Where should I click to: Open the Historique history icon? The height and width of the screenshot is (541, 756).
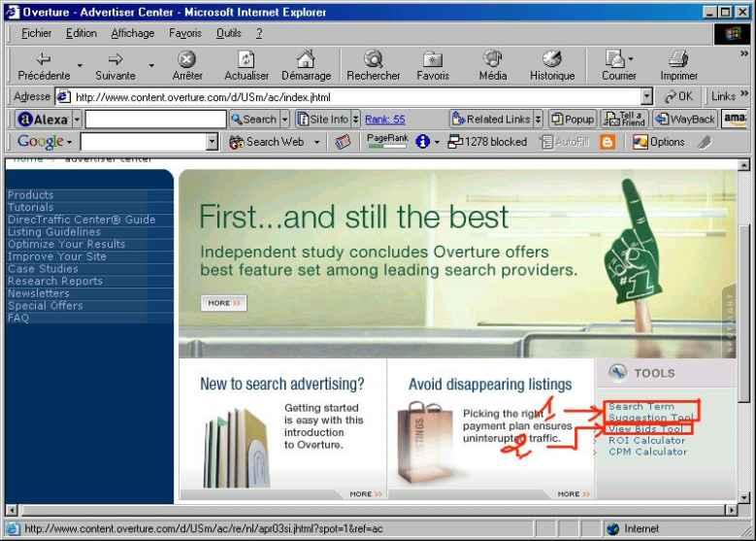coord(551,60)
